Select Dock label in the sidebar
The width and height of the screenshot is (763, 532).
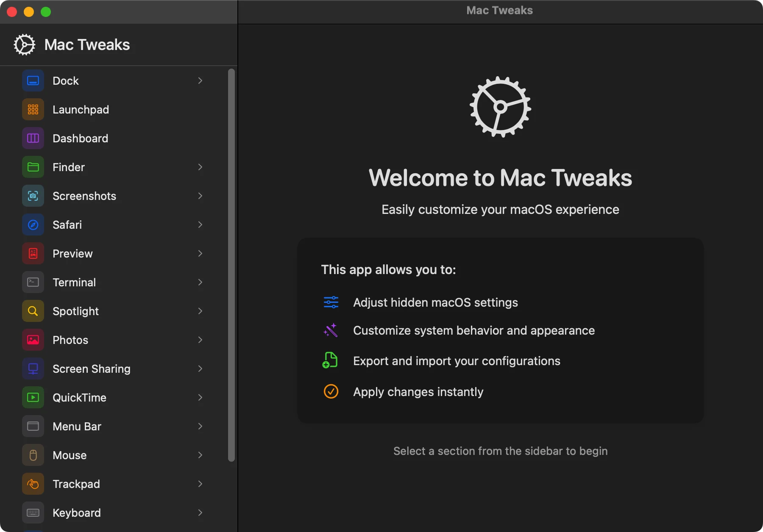pos(66,80)
